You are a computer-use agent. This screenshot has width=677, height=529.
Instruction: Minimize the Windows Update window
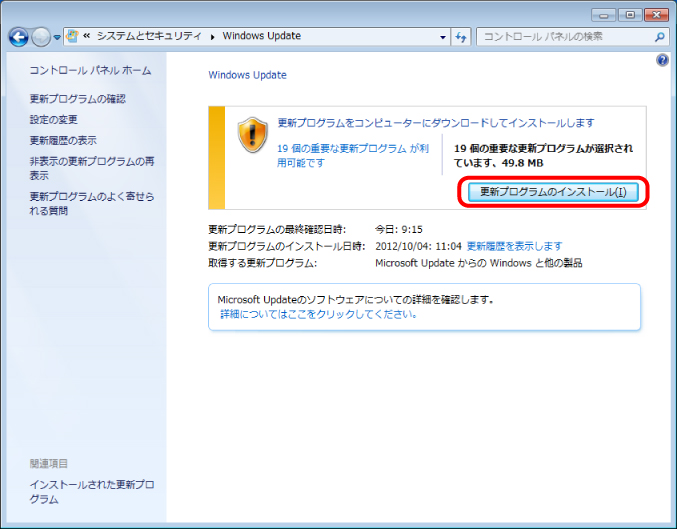pos(604,15)
